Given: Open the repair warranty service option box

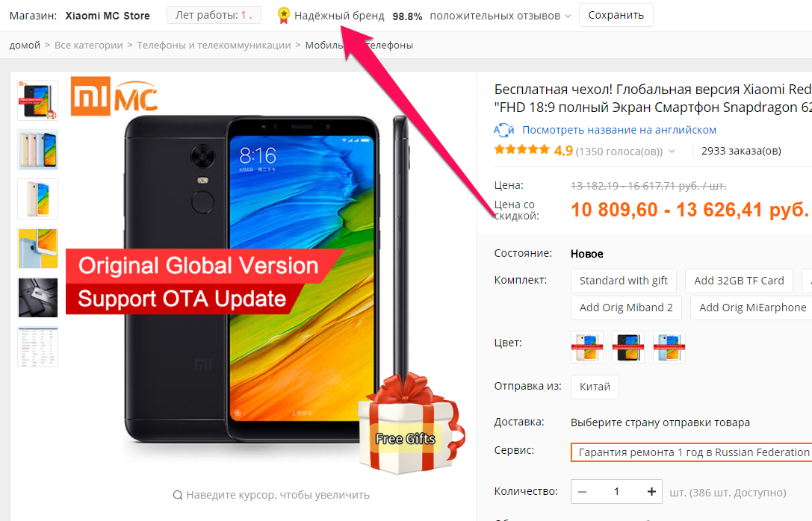Looking at the screenshot, I should point(691,452).
